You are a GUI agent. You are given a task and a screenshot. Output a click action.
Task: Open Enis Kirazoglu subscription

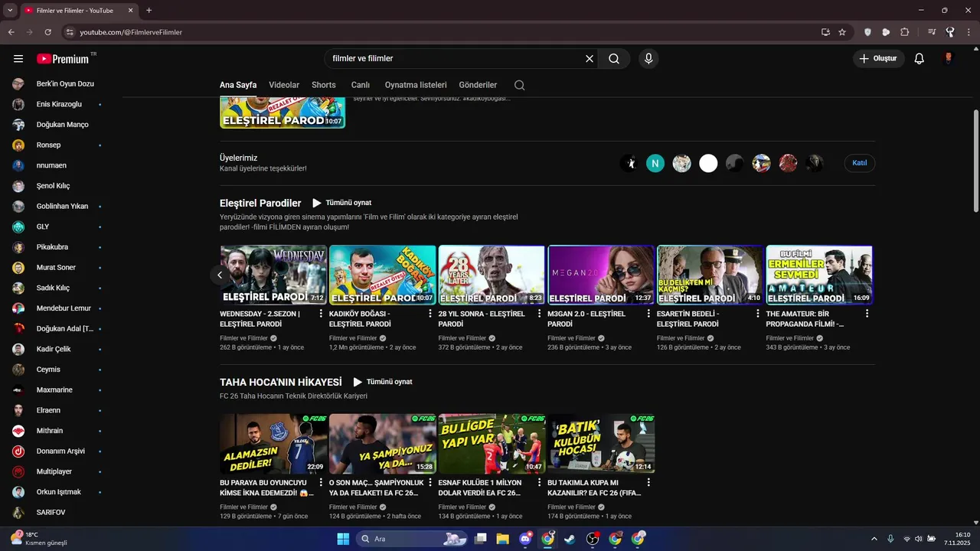(57, 104)
